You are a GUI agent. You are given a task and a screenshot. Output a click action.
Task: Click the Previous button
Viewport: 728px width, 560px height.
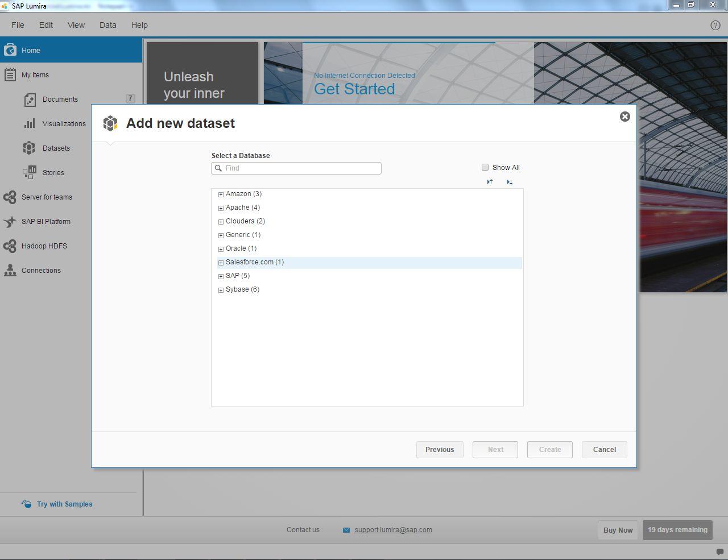point(440,450)
